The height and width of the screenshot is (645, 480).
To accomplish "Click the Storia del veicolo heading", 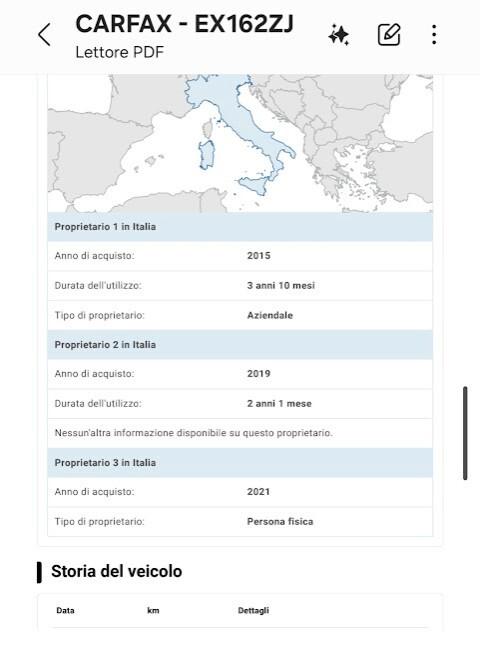I will click(x=116, y=571).
